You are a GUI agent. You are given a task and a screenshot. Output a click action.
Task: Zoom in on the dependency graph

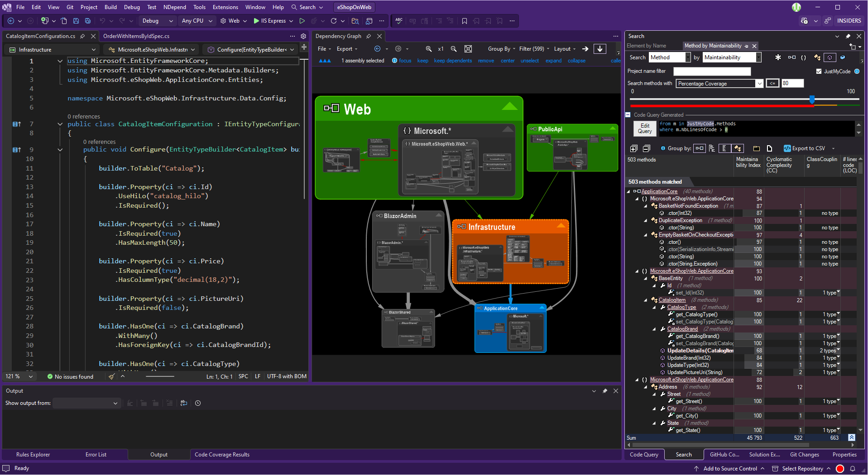(x=428, y=49)
